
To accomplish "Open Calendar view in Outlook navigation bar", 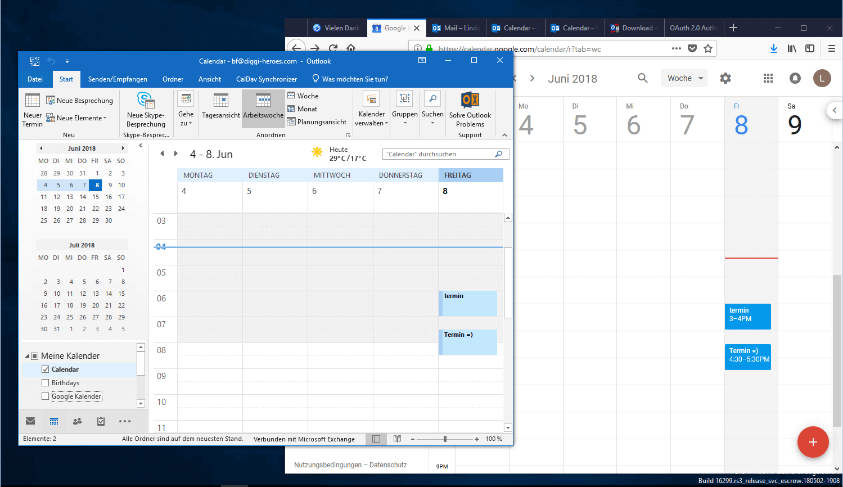I will [x=54, y=421].
